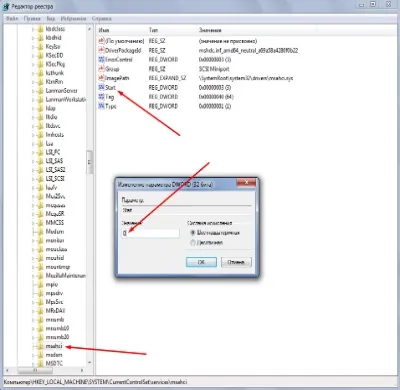Click the KtmRm folder icon
Image resolution: width=400 pixels, height=390 pixels.
coord(40,82)
